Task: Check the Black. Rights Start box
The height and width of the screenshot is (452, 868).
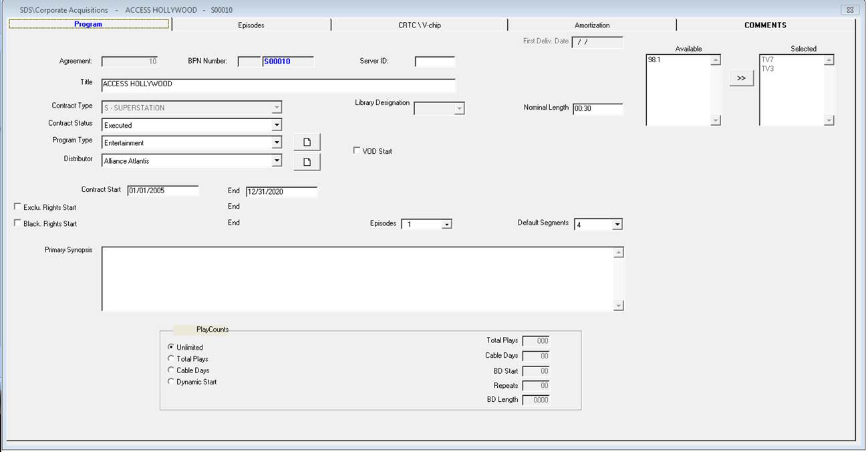Action: tap(17, 223)
